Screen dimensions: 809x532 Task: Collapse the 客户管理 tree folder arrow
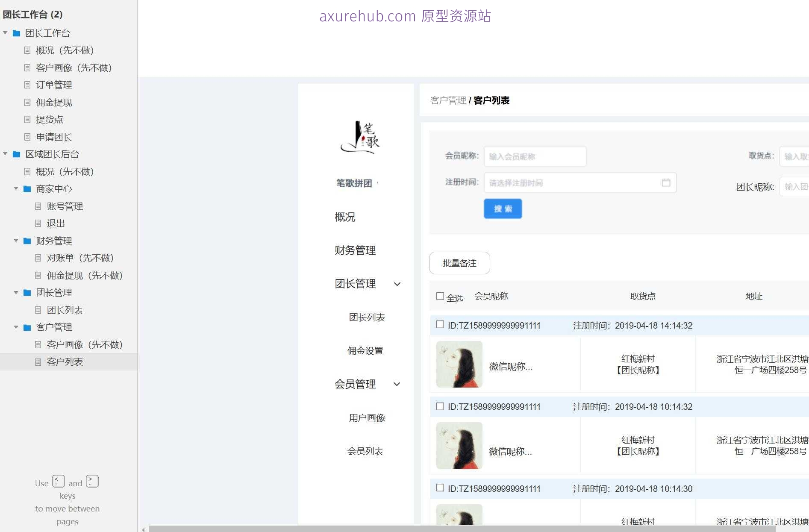tap(16, 327)
